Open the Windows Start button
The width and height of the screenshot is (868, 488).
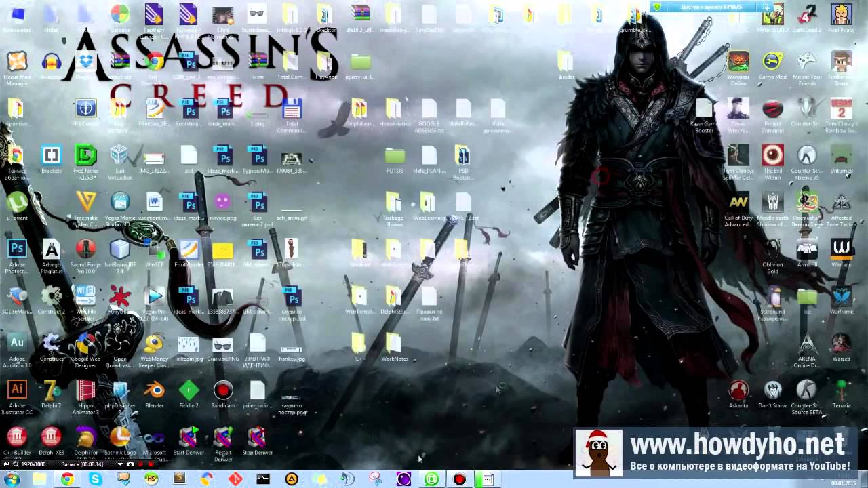tap(12, 479)
